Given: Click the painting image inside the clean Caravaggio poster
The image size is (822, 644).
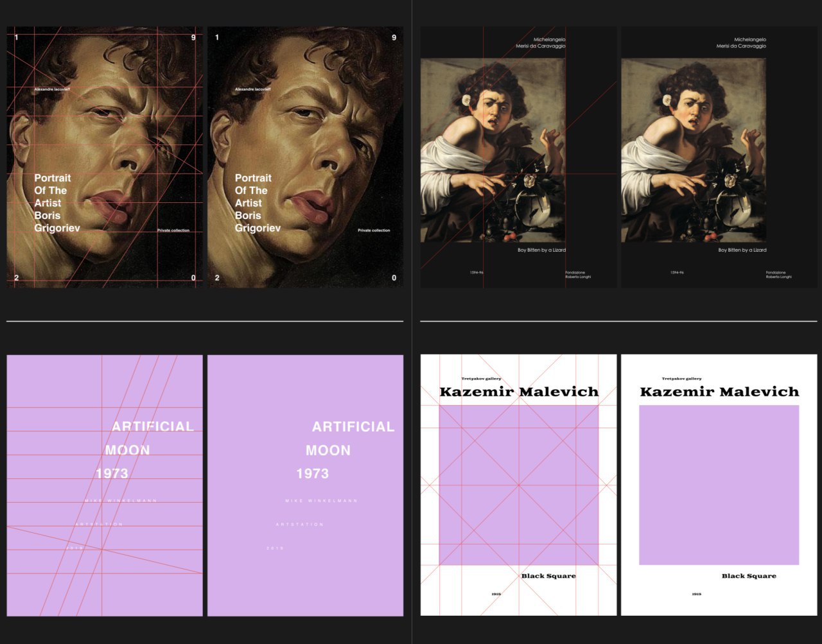Looking at the screenshot, I should 694,150.
